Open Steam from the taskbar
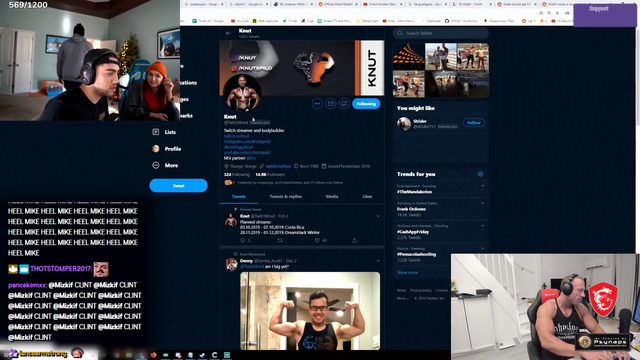 (x=202, y=355)
